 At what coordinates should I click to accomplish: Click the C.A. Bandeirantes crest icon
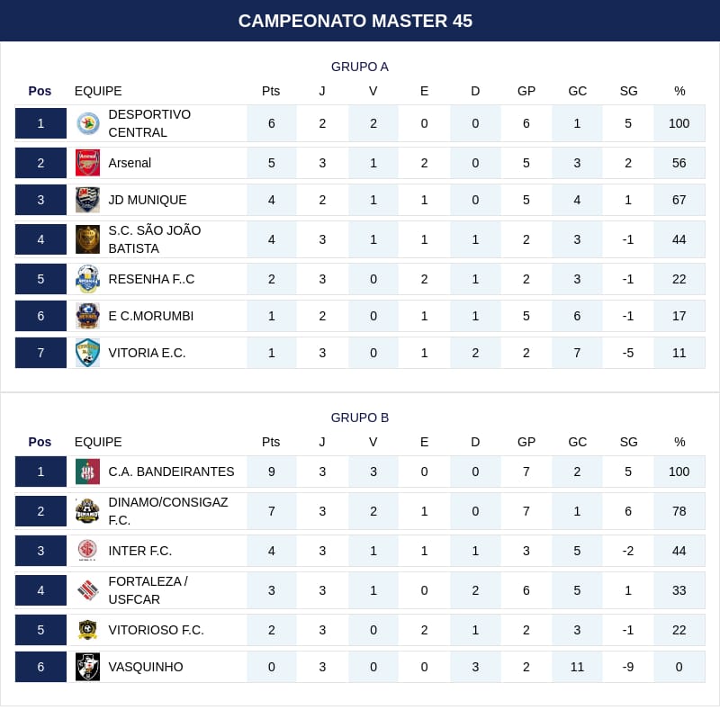pyautogui.click(x=87, y=472)
